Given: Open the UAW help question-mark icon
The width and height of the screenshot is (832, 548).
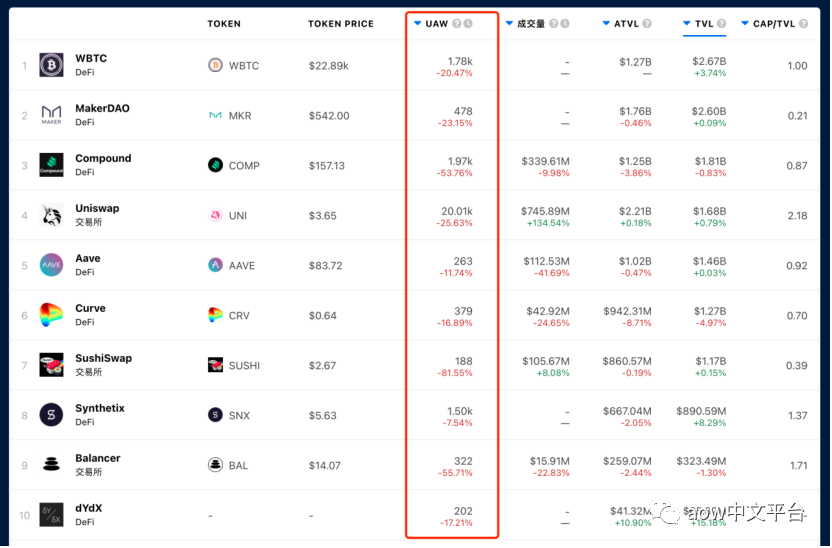Looking at the screenshot, I should point(456,23).
